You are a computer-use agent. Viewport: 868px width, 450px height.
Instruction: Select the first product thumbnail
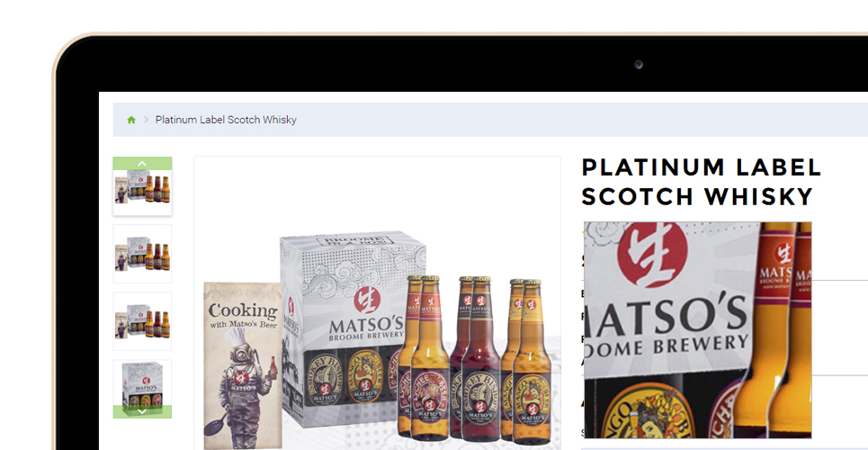click(142, 188)
